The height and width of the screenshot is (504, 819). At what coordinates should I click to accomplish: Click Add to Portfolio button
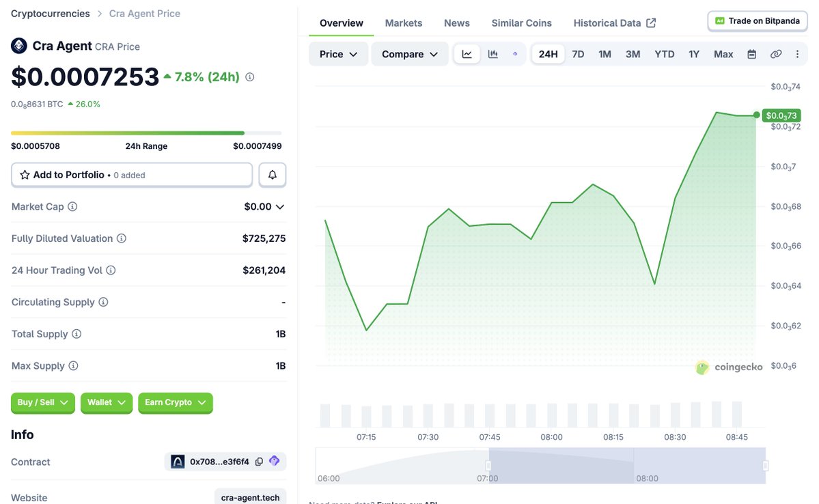coord(132,175)
